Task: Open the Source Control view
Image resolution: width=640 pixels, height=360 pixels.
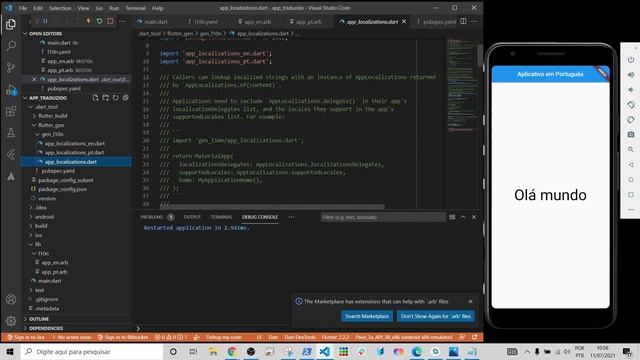Action: coord(11,67)
